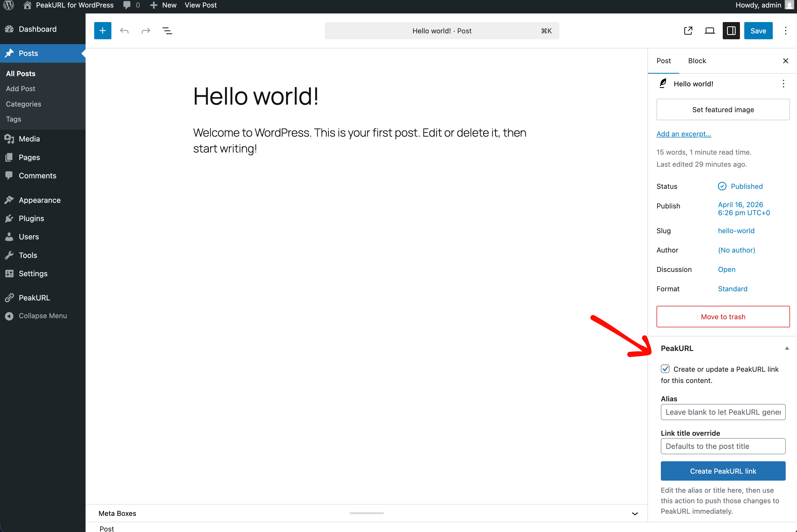Click the Alias input field
797x532 pixels.
[x=723, y=412]
